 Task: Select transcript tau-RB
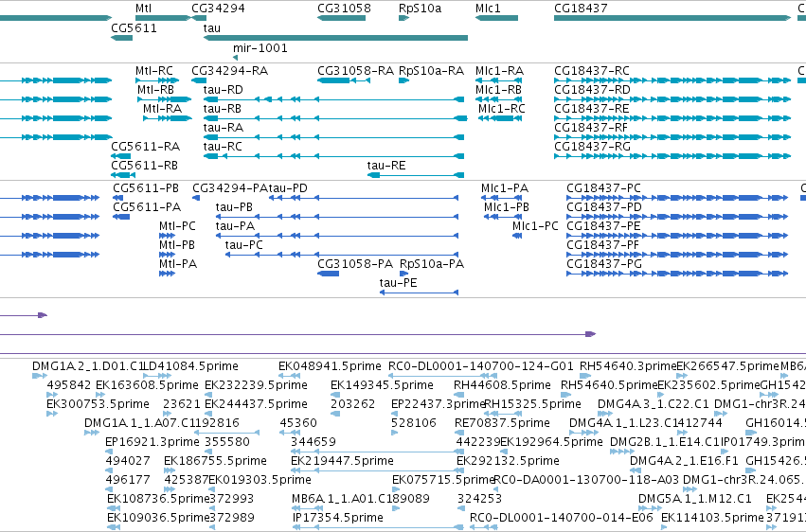click(223, 108)
